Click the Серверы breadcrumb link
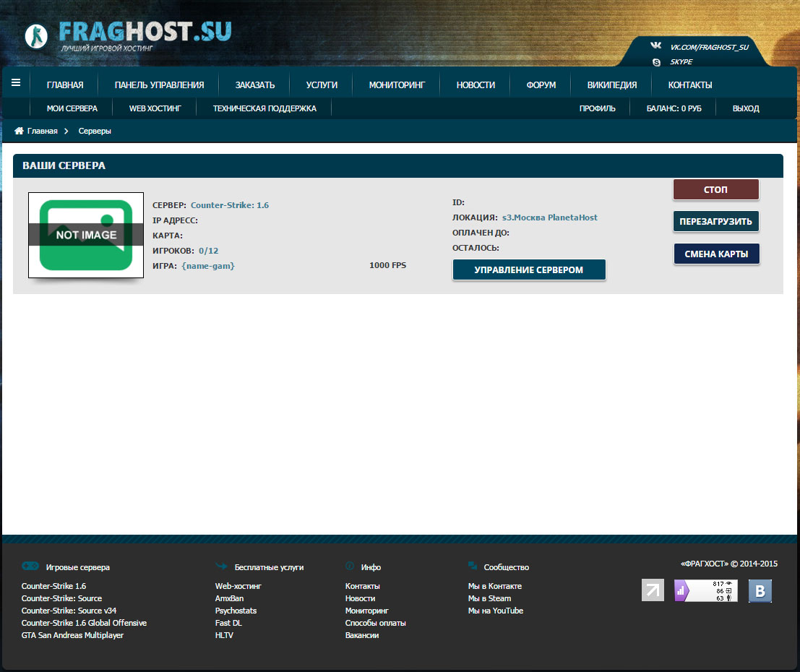The width and height of the screenshot is (800, 672). pyautogui.click(x=95, y=131)
